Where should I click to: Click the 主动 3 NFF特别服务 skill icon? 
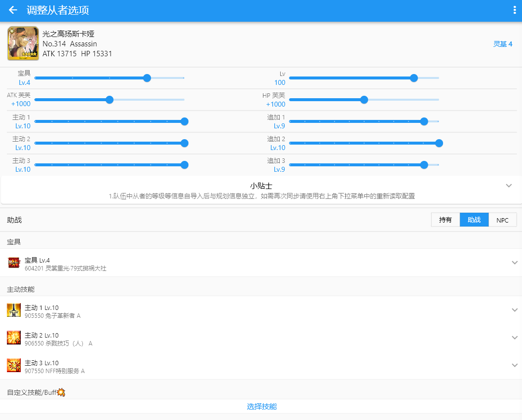14,365
